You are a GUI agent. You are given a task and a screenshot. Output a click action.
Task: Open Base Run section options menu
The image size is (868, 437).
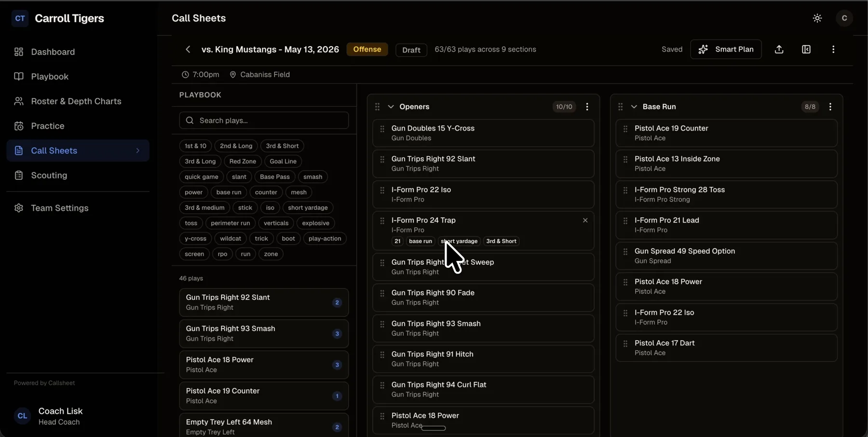click(830, 107)
